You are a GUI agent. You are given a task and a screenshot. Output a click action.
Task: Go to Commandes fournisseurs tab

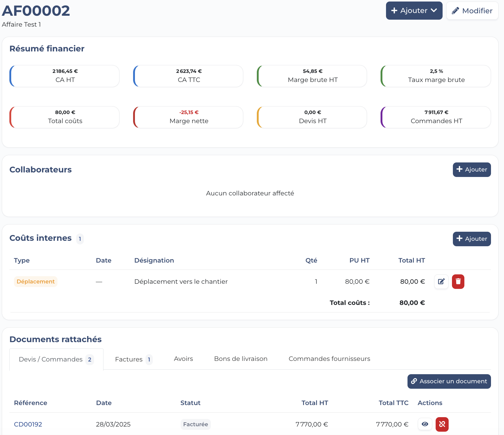329,359
